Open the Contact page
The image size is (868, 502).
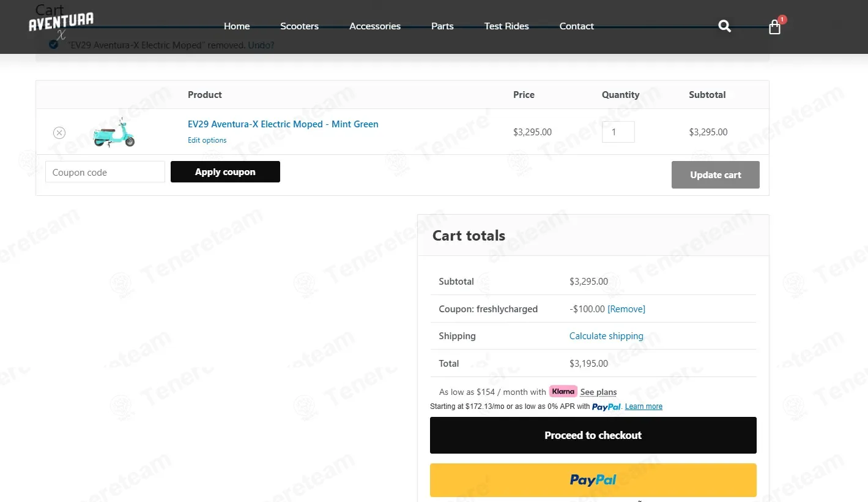(577, 26)
